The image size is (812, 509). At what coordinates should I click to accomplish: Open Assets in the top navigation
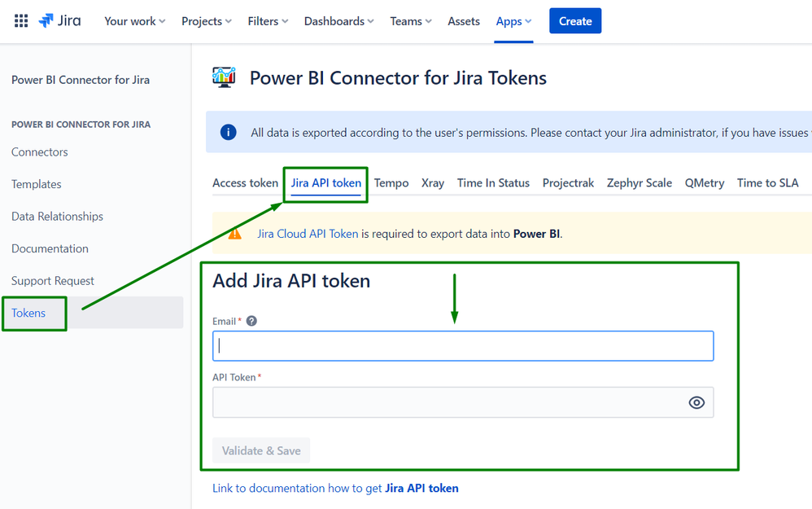point(464,21)
